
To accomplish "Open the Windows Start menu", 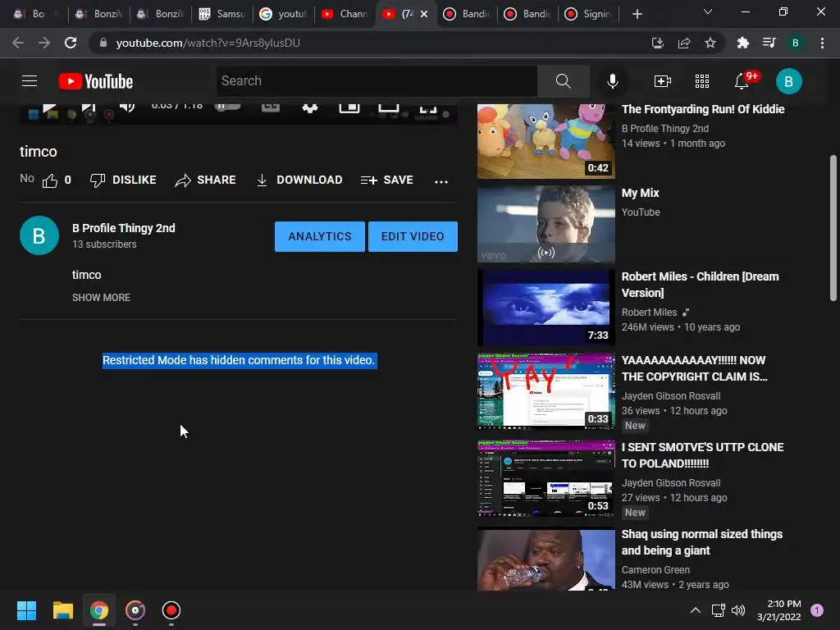I will tap(26, 610).
